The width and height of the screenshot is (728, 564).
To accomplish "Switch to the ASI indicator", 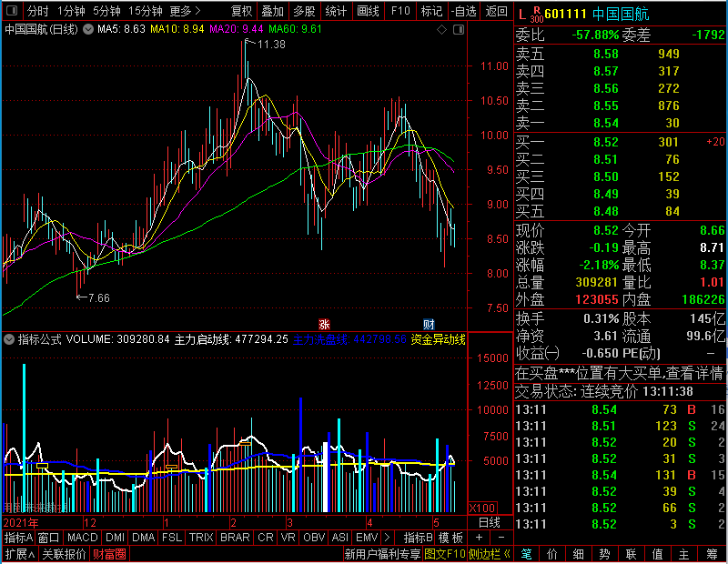I will (x=339, y=538).
